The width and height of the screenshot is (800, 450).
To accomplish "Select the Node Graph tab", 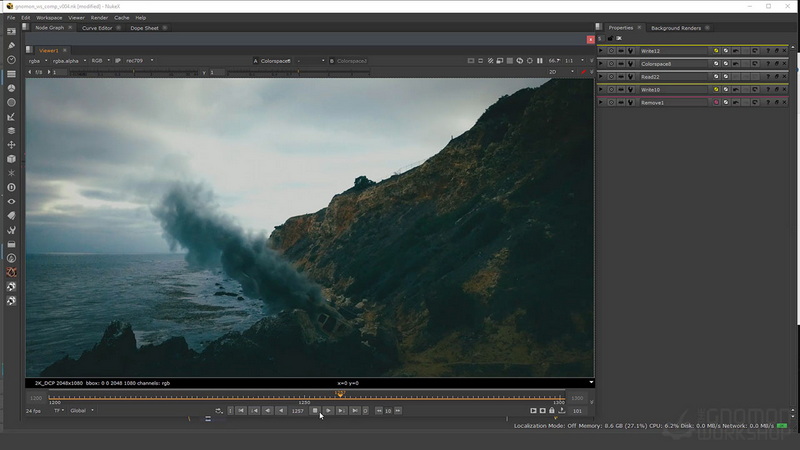I will coord(49,28).
